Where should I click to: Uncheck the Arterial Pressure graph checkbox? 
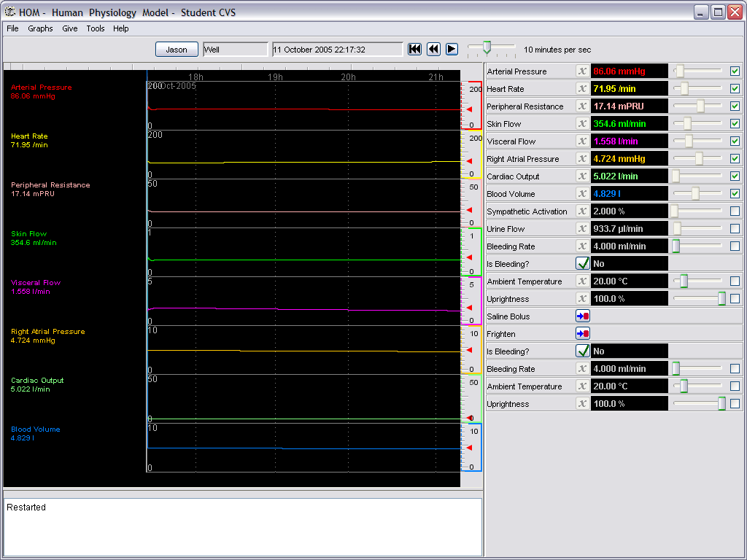point(735,71)
